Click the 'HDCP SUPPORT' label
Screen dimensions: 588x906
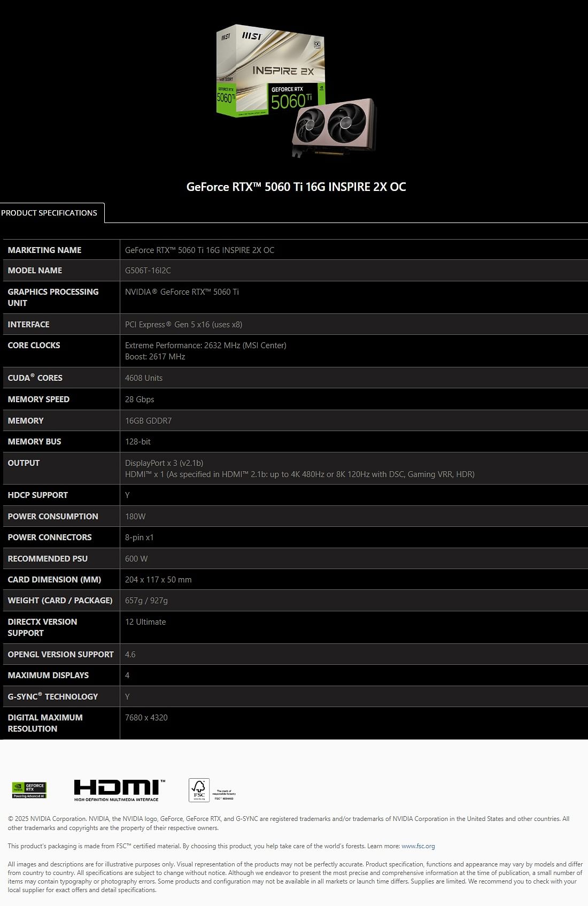coord(37,495)
